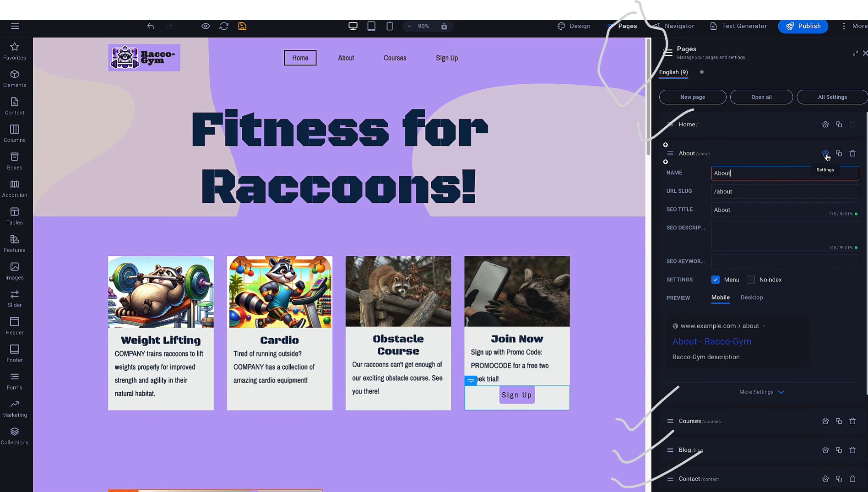Toggle the preview eye icon
868x492 pixels.
coord(206,26)
